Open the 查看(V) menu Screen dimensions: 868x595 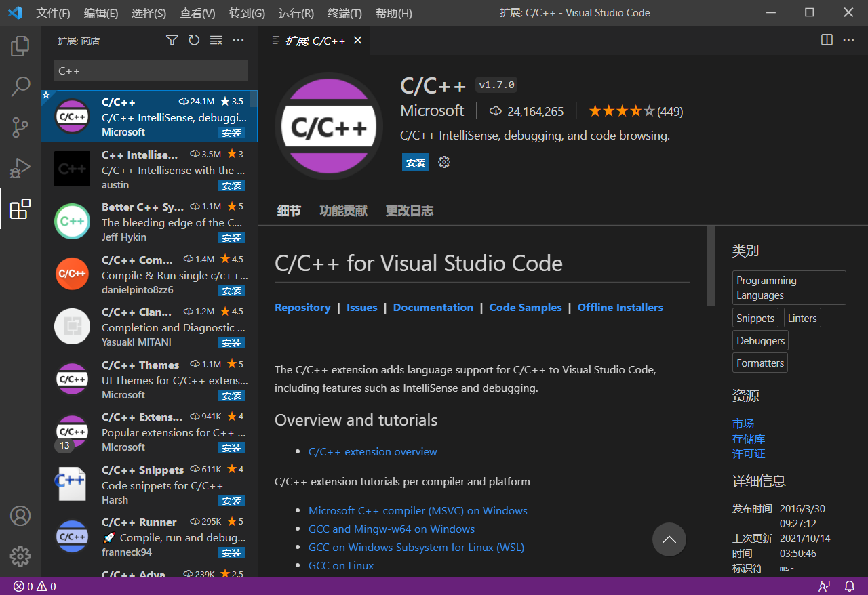197,13
